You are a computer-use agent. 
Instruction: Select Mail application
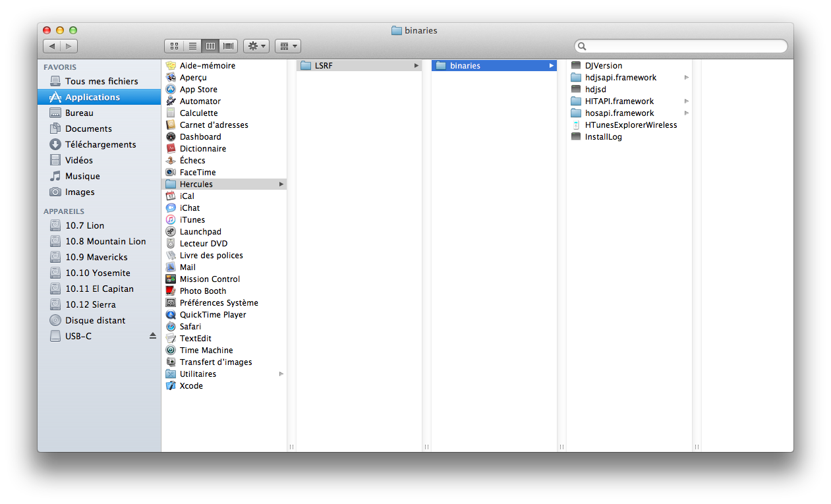[x=225, y=267]
